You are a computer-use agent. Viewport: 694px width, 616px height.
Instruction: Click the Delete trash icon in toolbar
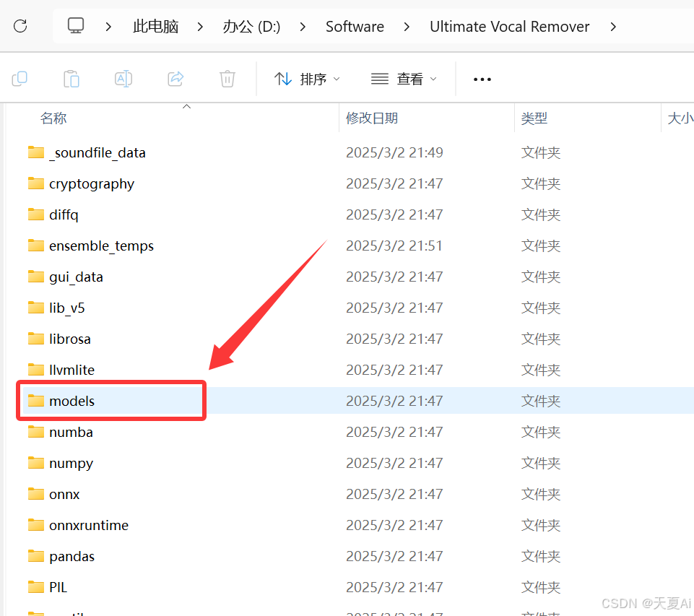tap(227, 79)
